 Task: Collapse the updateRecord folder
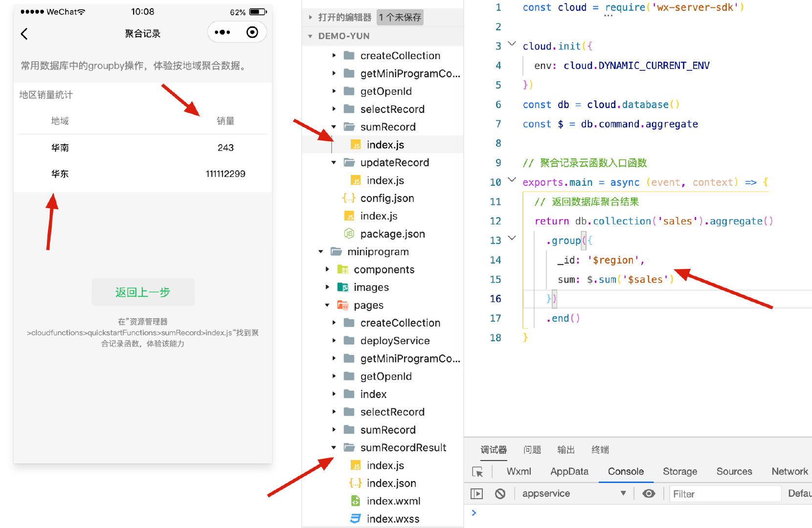(x=334, y=162)
